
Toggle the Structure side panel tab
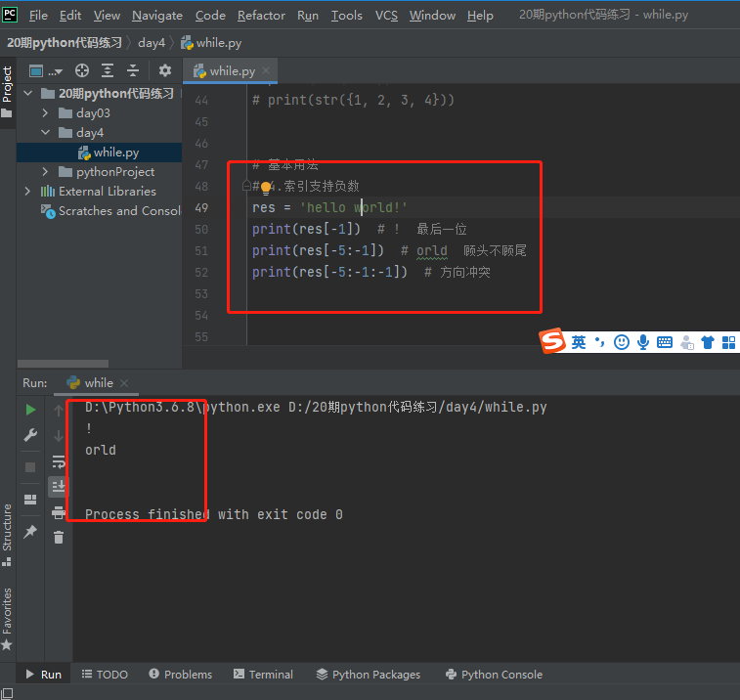point(7,535)
